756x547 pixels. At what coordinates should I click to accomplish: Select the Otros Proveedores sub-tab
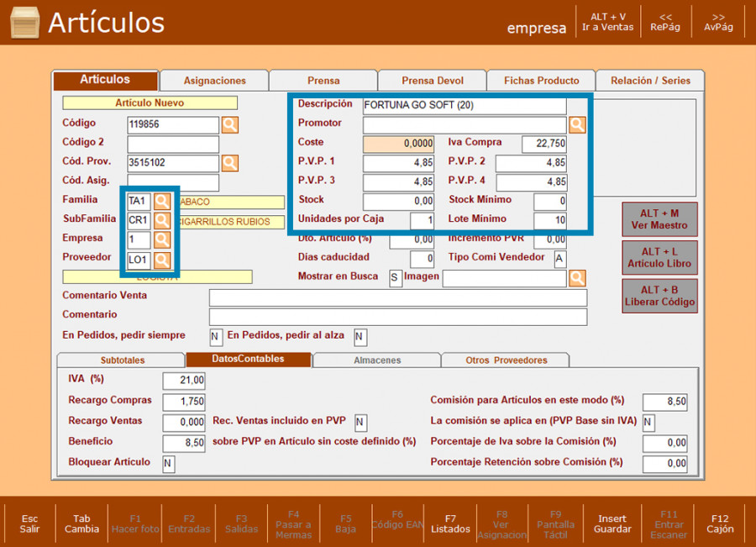click(x=506, y=360)
